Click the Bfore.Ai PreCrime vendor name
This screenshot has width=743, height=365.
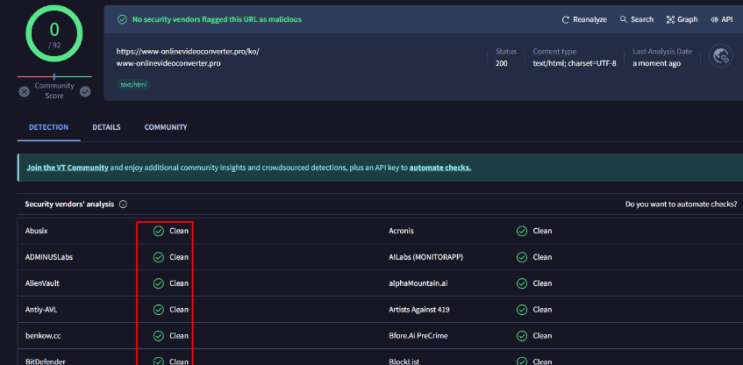pos(418,336)
